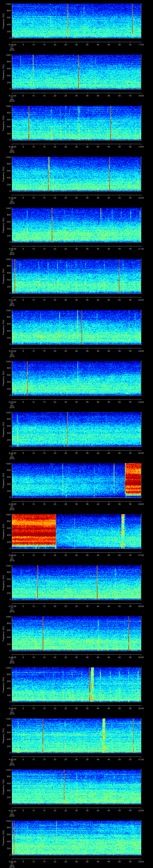
Task: Click the red line near 54 seconds in the 4:28:00 panel
Action: point(129,633)
